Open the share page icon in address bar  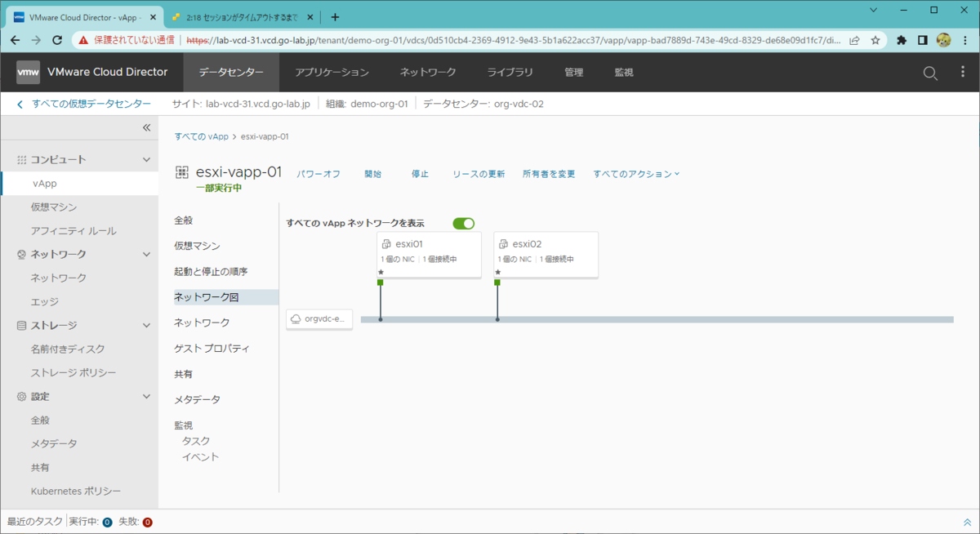854,39
